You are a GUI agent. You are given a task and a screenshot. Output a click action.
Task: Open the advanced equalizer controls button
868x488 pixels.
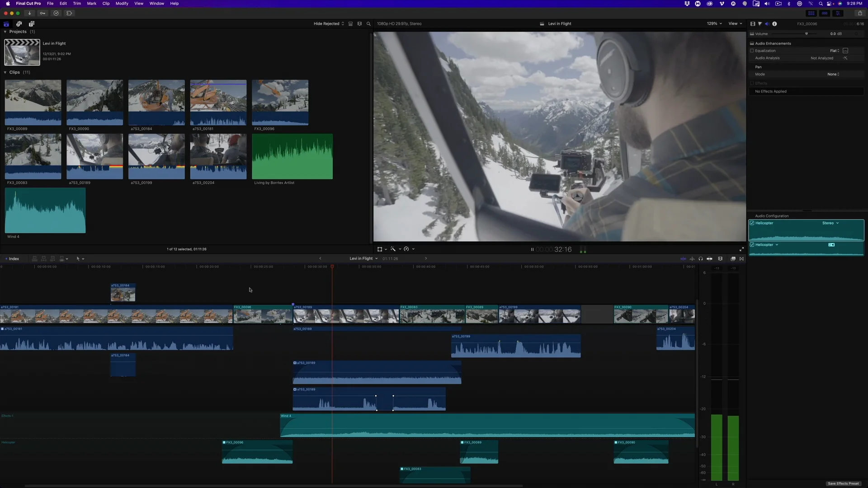(845, 51)
